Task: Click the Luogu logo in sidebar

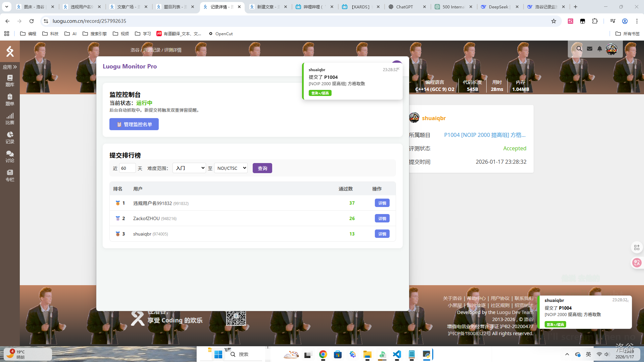Action: click(x=10, y=51)
